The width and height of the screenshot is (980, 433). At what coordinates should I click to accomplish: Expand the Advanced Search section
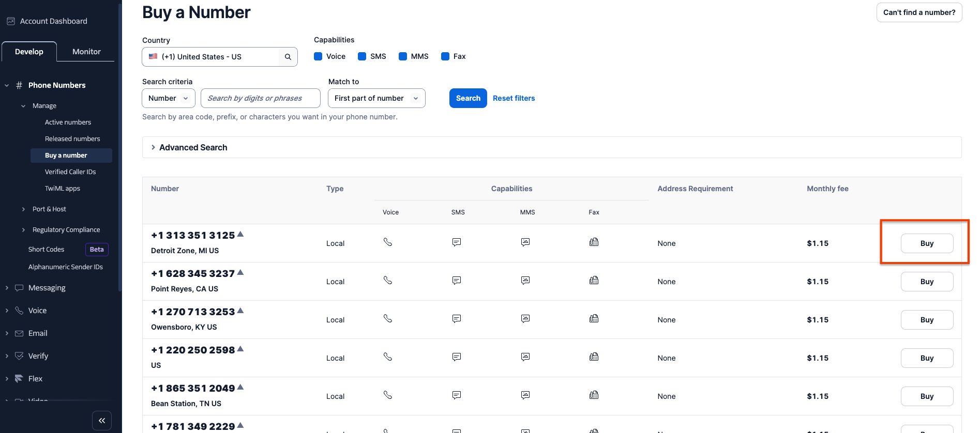point(552,147)
